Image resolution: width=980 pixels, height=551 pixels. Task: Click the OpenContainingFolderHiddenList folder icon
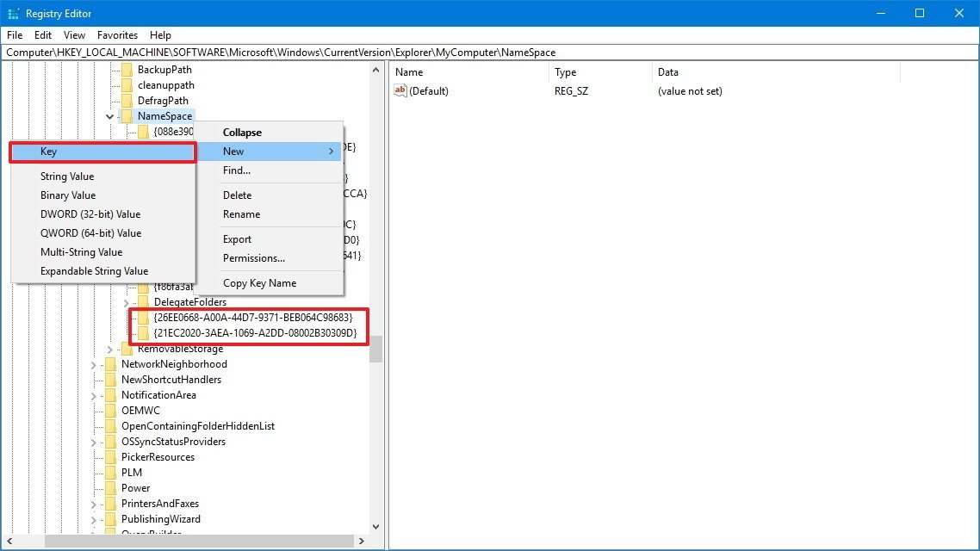[110, 426]
